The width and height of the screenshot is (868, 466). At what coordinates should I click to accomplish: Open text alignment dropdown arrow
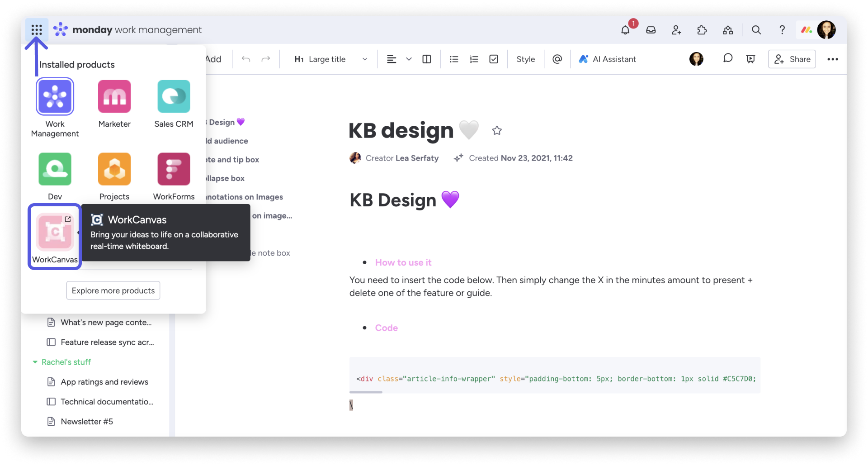(x=409, y=59)
